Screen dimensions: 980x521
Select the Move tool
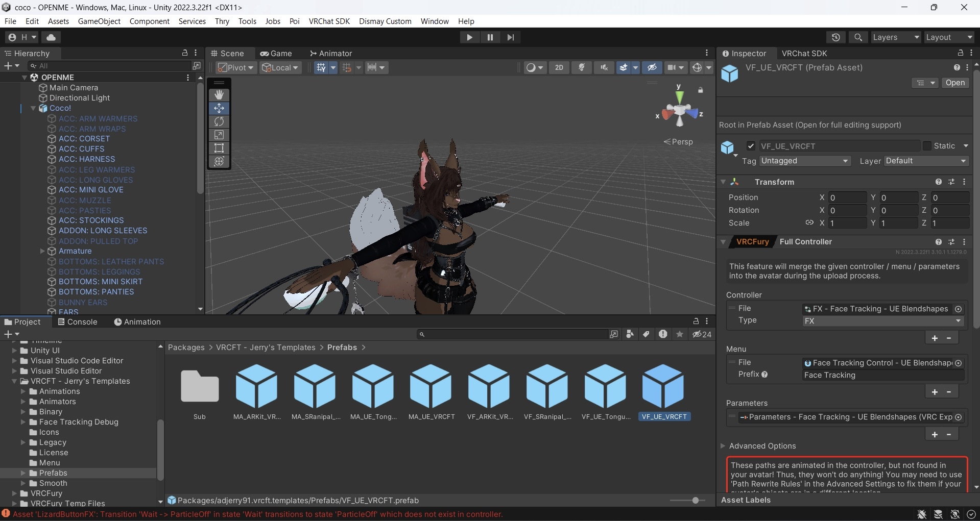pos(219,108)
